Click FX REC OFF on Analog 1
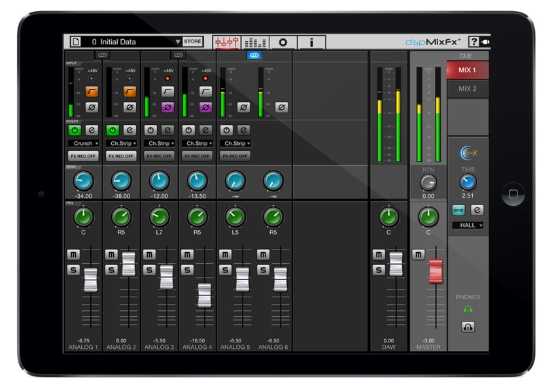The width and height of the screenshot is (550, 392). [83, 156]
